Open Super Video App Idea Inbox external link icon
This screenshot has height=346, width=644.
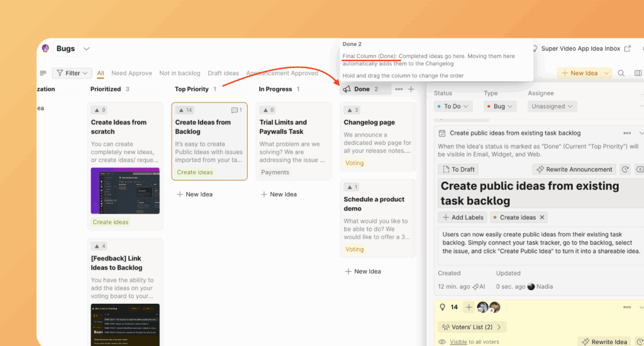click(627, 48)
